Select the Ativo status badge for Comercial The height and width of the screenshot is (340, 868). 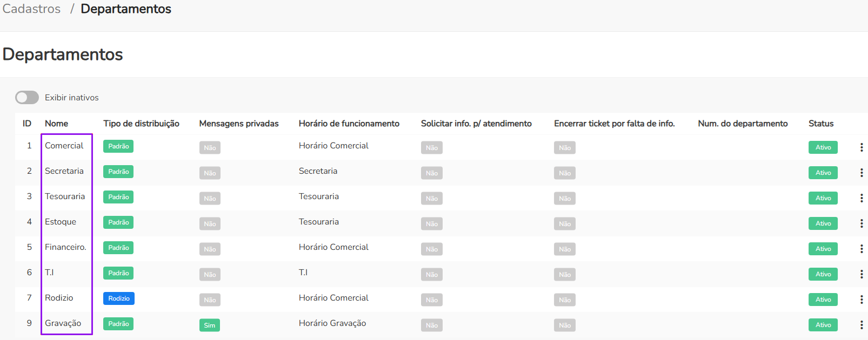tap(823, 147)
